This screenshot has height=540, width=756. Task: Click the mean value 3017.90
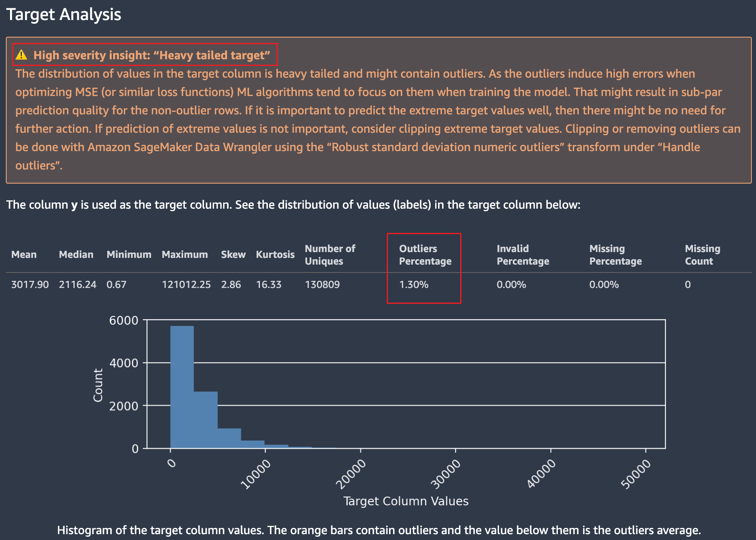coord(30,285)
